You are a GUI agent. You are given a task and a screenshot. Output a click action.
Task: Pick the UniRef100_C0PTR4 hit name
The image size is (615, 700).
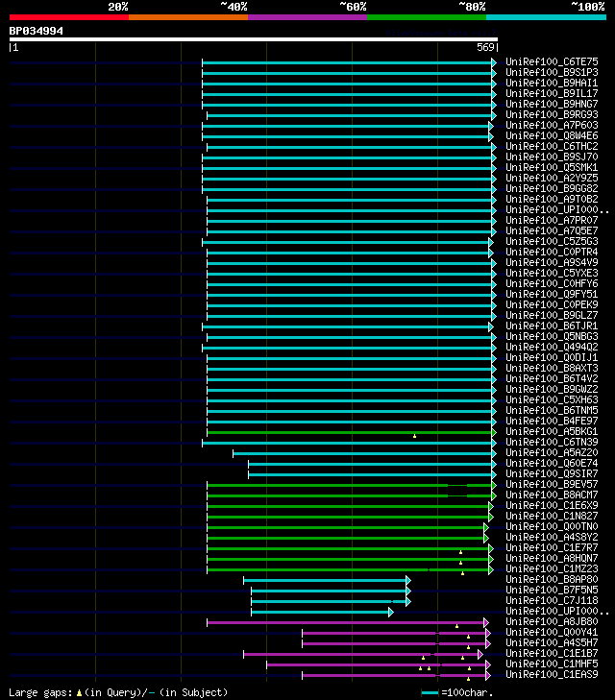(x=552, y=252)
